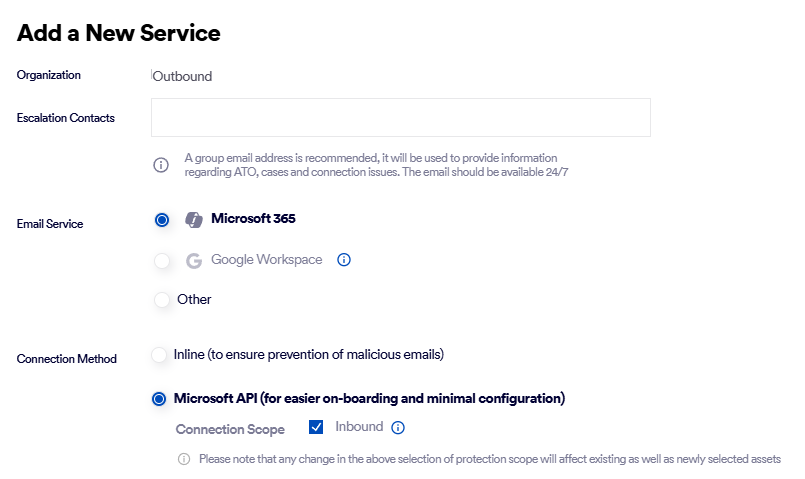805x479 pixels.
Task: Select the Inline connection method radio button
Action: pos(159,355)
